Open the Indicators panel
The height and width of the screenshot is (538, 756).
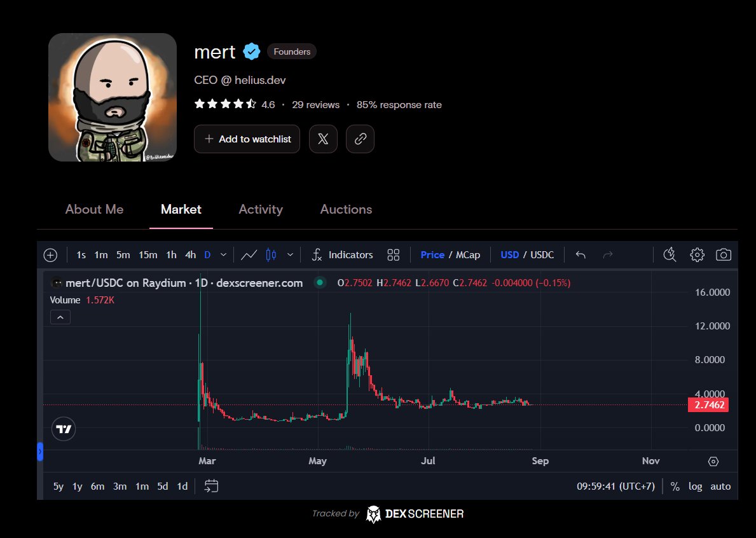pyautogui.click(x=342, y=255)
